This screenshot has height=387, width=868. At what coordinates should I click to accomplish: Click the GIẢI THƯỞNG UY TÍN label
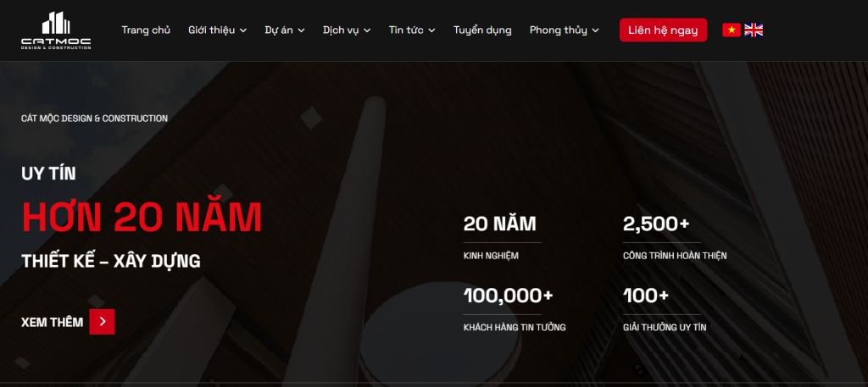665,327
